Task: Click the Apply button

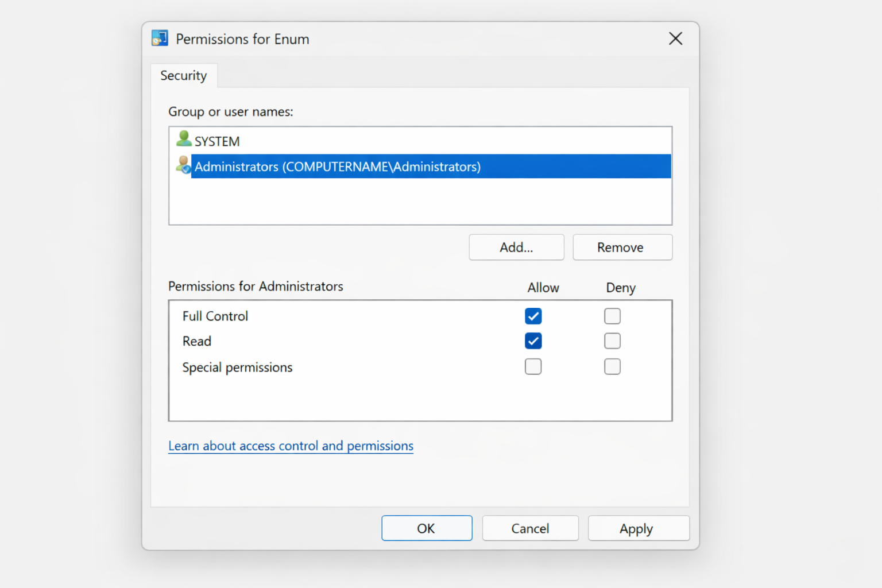Action: click(x=638, y=528)
